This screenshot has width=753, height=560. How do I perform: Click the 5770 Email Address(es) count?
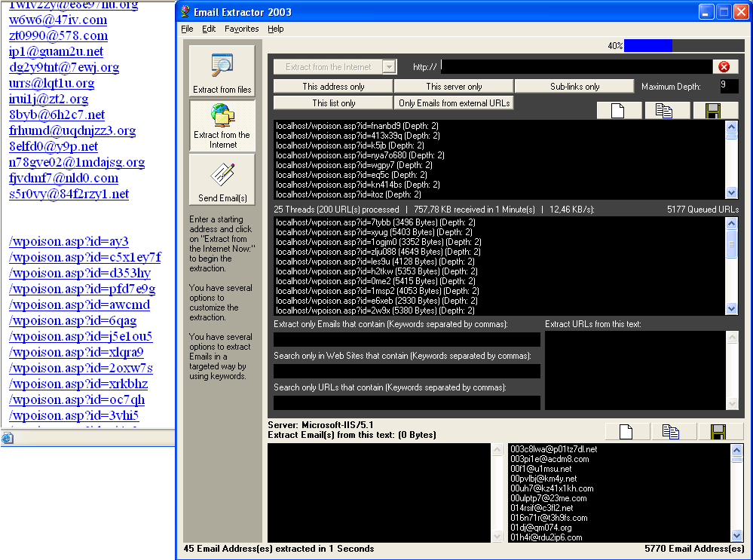[694, 549]
